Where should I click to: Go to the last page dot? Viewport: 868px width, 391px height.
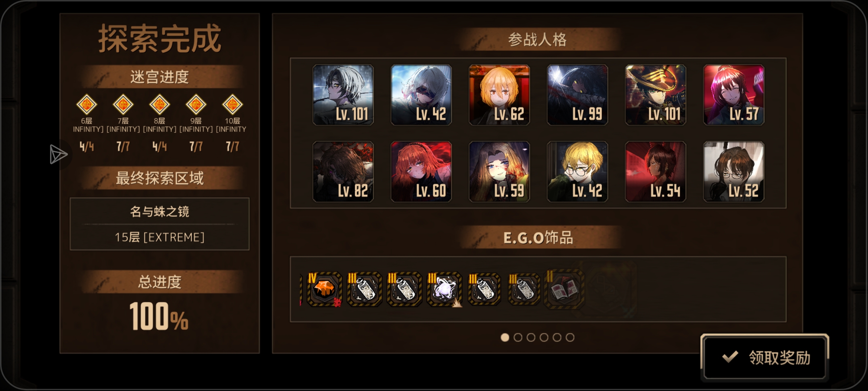coord(570,337)
